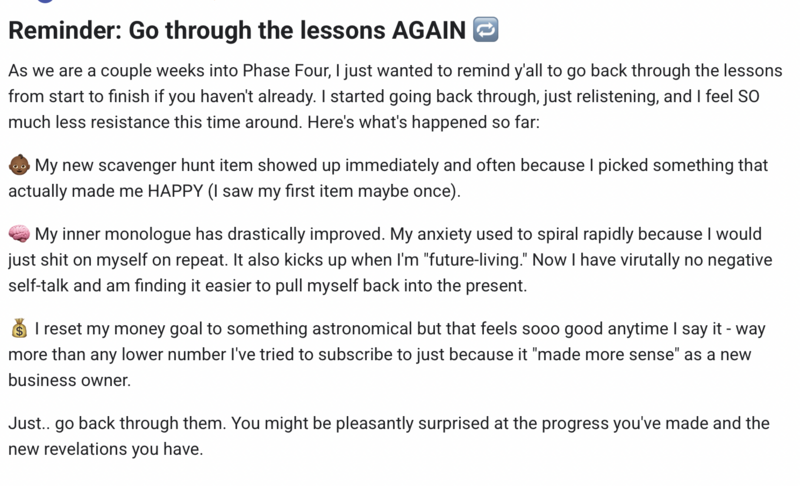Image resolution: width=800 pixels, height=486 pixels.
Task: Click the capitalized word HAPPY
Action: point(176,191)
